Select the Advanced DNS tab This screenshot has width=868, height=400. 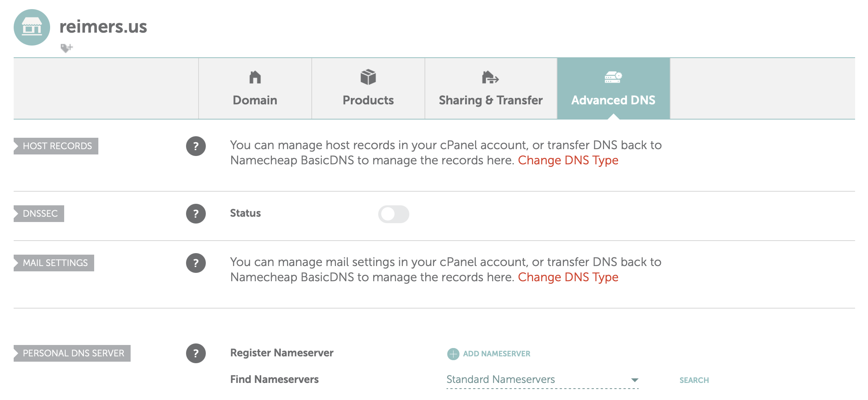(614, 88)
